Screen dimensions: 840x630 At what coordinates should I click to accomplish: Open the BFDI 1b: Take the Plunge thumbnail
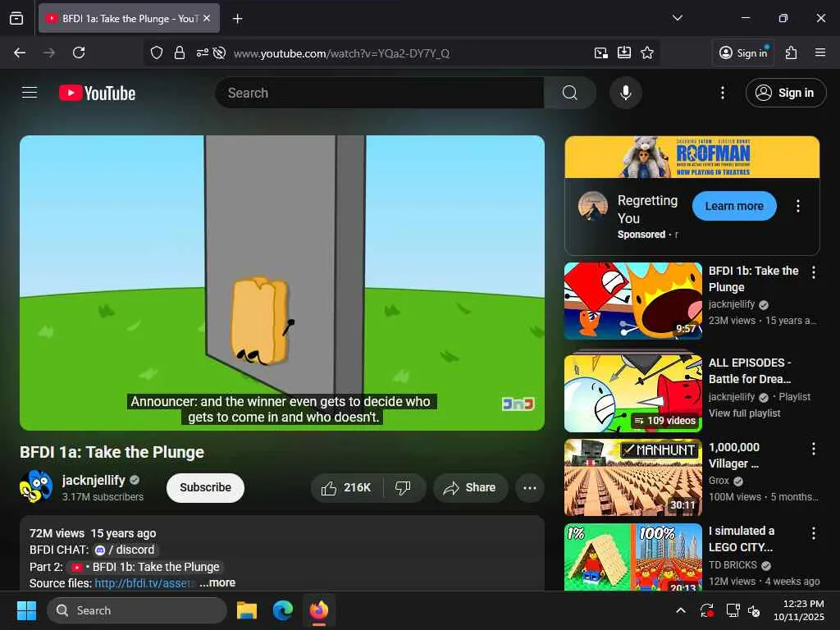coord(632,300)
